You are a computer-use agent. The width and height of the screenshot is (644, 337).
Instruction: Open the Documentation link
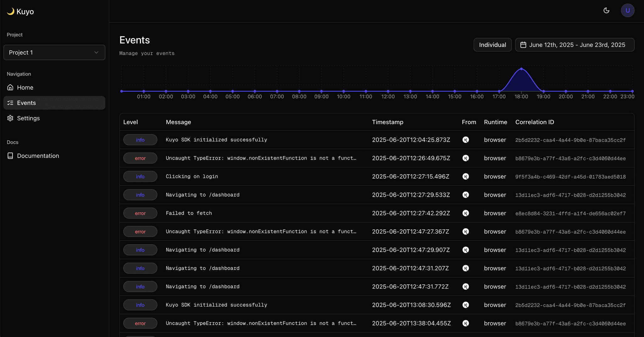[38, 156]
